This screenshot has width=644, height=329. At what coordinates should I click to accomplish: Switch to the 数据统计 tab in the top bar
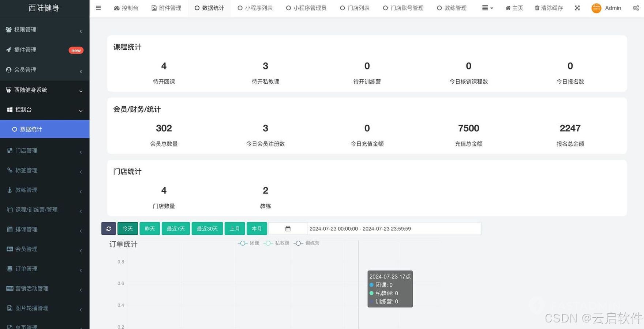(x=209, y=8)
